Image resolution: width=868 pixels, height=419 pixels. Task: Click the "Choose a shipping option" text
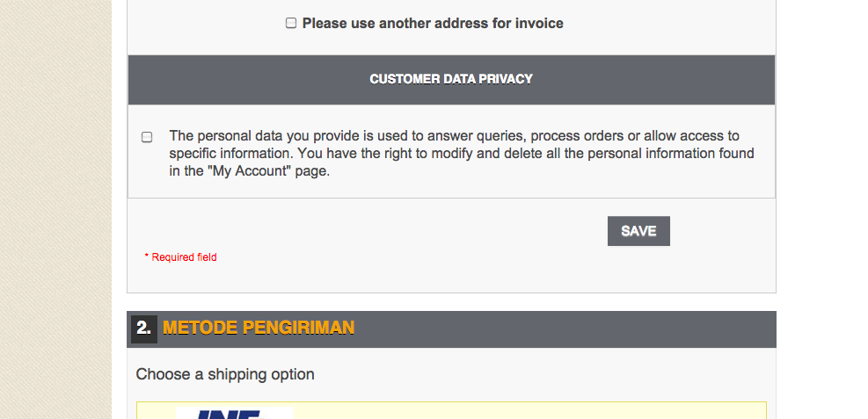(x=225, y=374)
